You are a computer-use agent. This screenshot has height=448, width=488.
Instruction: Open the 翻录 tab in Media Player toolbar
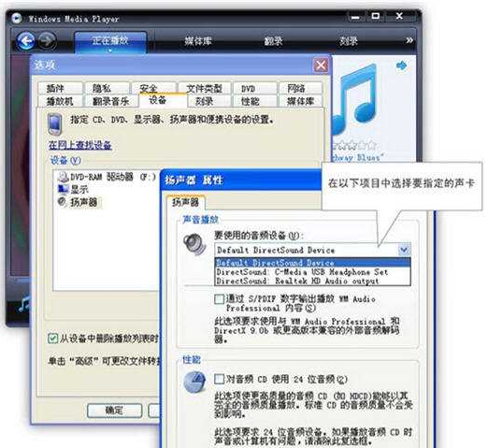(x=273, y=41)
